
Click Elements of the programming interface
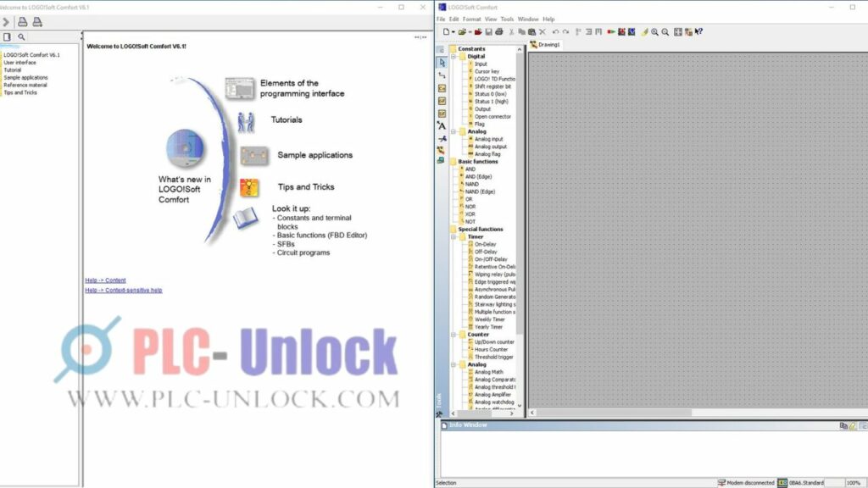tap(303, 88)
